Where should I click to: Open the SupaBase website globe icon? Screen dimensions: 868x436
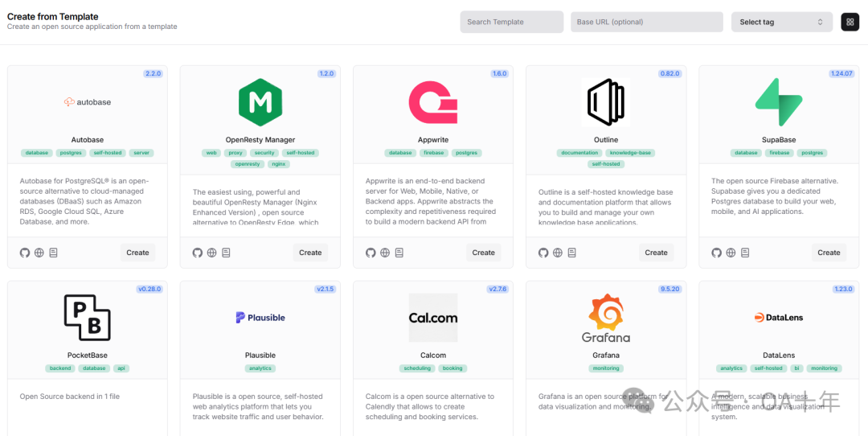coord(731,253)
